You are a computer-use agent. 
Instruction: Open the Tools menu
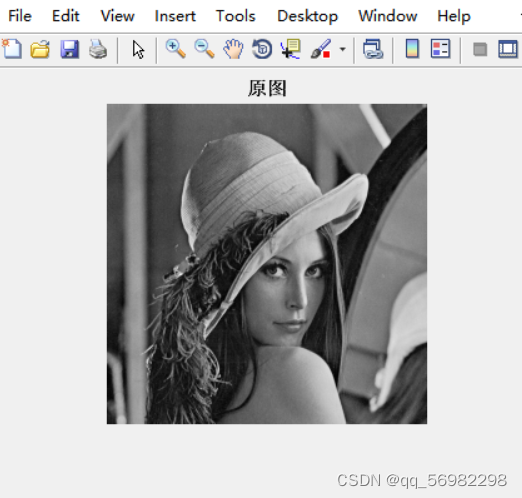pyautogui.click(x=235, y=16)
